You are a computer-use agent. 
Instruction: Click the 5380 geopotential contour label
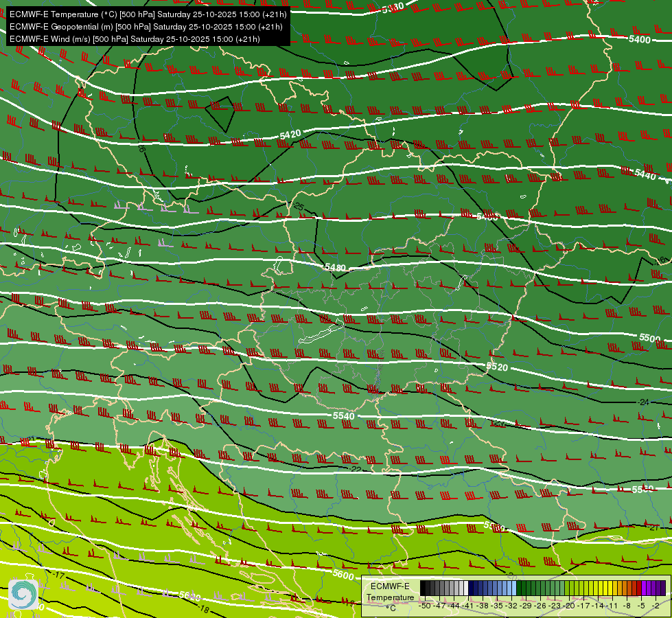pyautogui.click(x=393, y=8)
